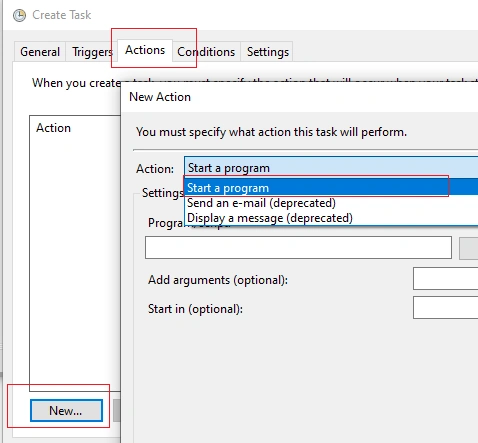478x443 pixels.
Task: Click the Create Task clock icon
Action: (x=19, y=15)
